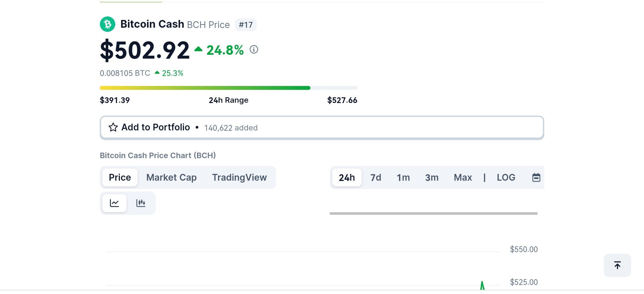Click the back-to-top arrow button

pos(617,265)
